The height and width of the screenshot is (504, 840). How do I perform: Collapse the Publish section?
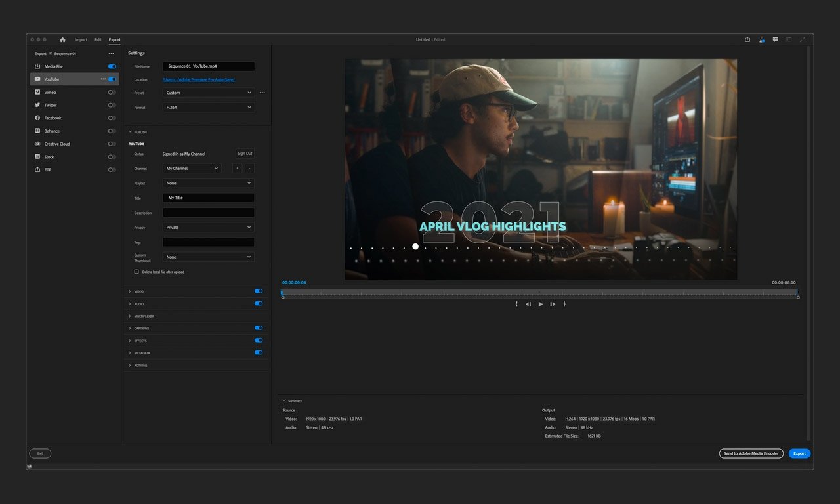[130, 132]
